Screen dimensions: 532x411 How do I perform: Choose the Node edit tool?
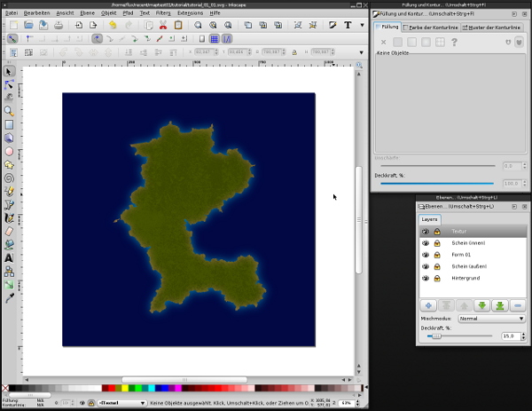(x=9, y=84)
